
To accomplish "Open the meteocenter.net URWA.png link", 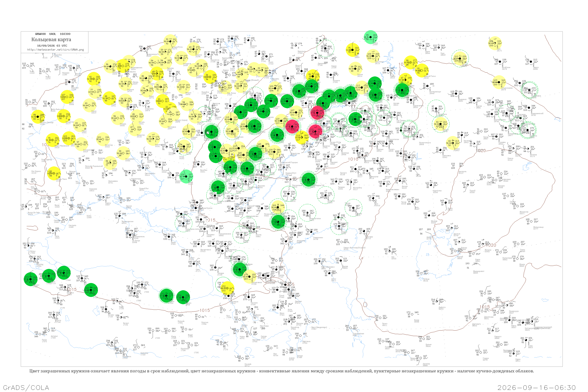I will [55, 50].
